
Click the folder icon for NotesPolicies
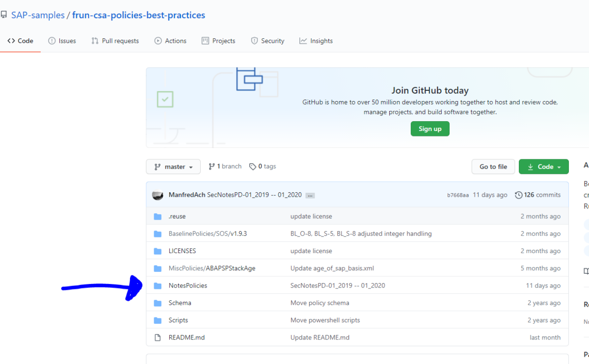[158, 285]
